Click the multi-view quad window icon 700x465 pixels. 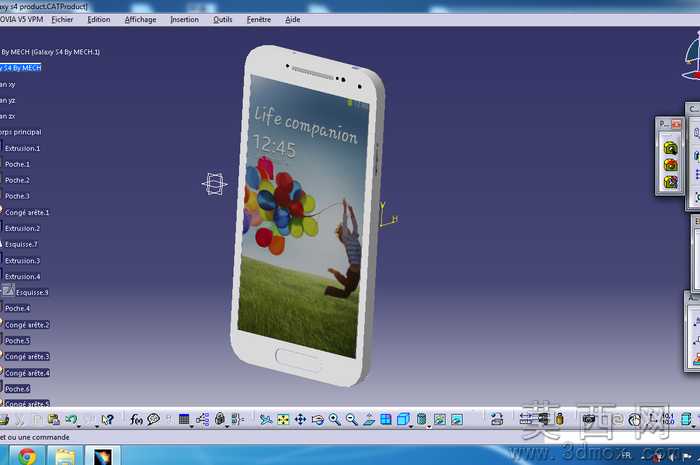click(x=386, y=419)
